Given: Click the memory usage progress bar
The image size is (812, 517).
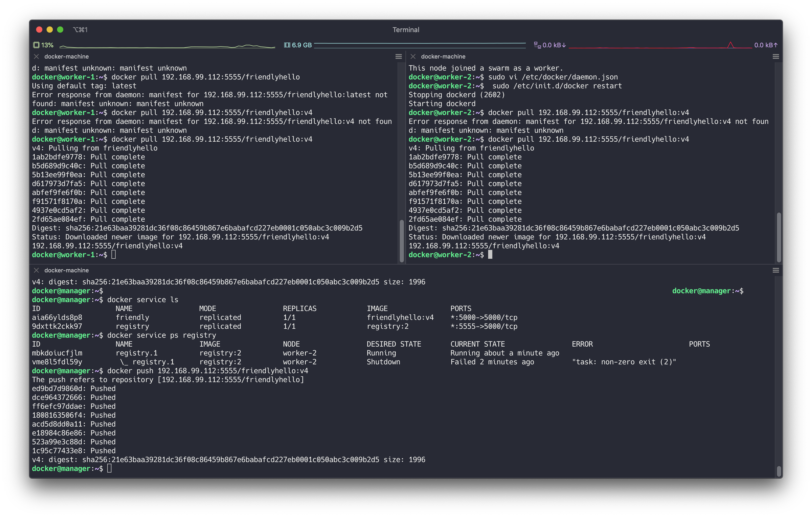Looking at the screenshot, I should coord(420,44).
